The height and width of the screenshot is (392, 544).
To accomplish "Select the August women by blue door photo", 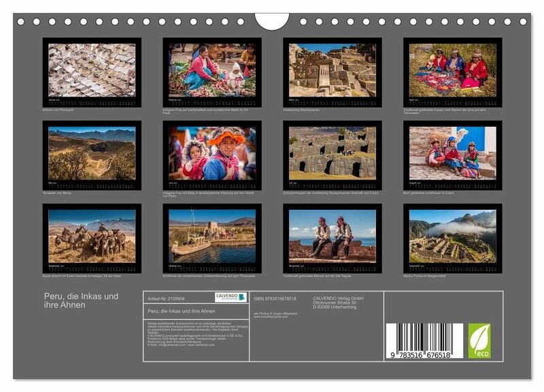I will 453,153.
